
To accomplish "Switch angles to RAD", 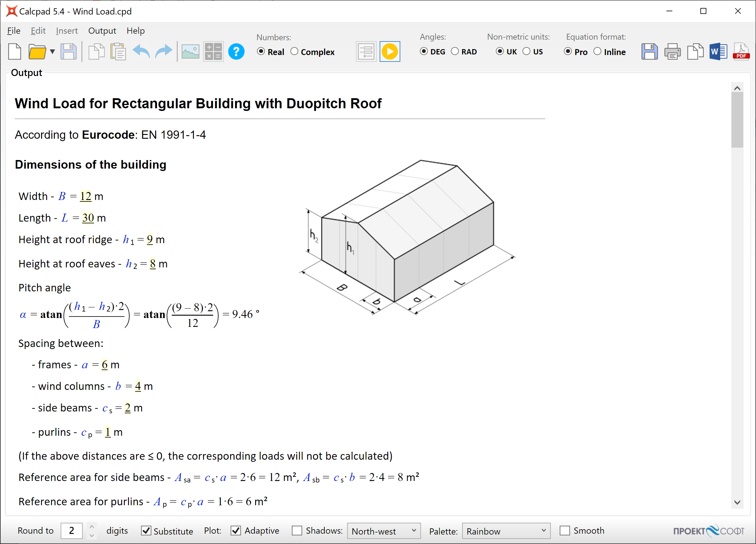I will pyautogui.click(x=455, y=51).
